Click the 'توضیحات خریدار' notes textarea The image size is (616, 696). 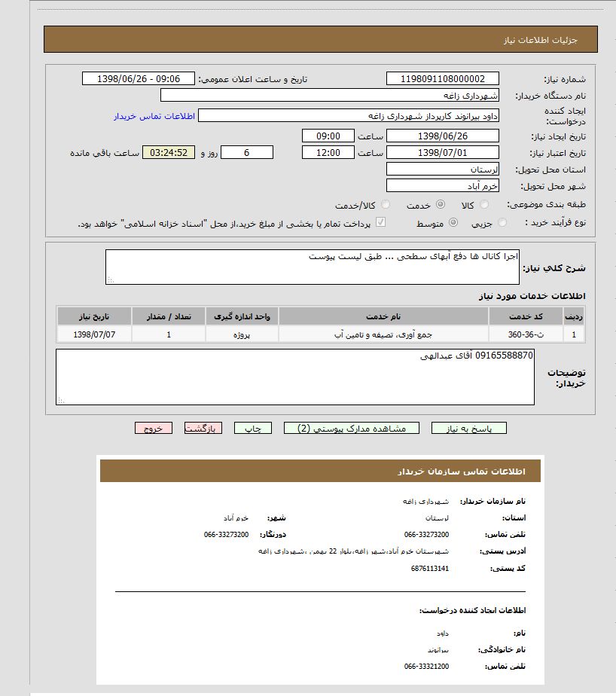pos(295,377)
